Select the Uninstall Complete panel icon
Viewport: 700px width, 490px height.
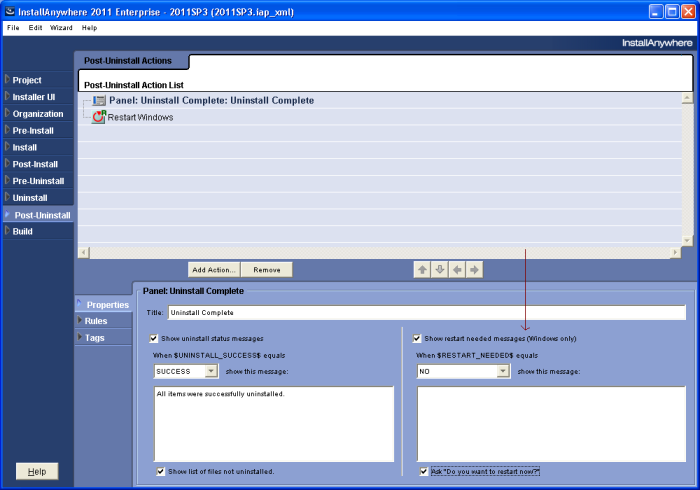point(99,100)
